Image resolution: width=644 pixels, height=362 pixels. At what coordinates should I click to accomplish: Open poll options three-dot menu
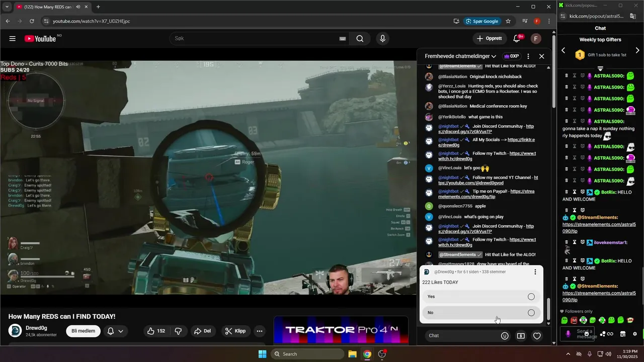[x=535, y=272]
